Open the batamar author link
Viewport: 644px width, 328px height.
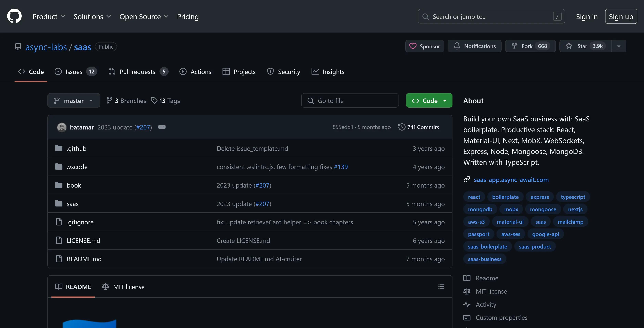pyautogui.click(x=82, y=127)
